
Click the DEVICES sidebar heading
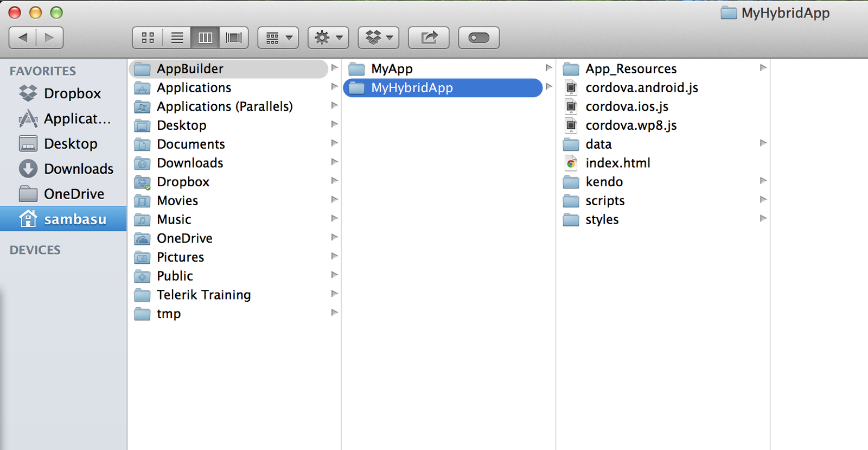click(35, 250)
